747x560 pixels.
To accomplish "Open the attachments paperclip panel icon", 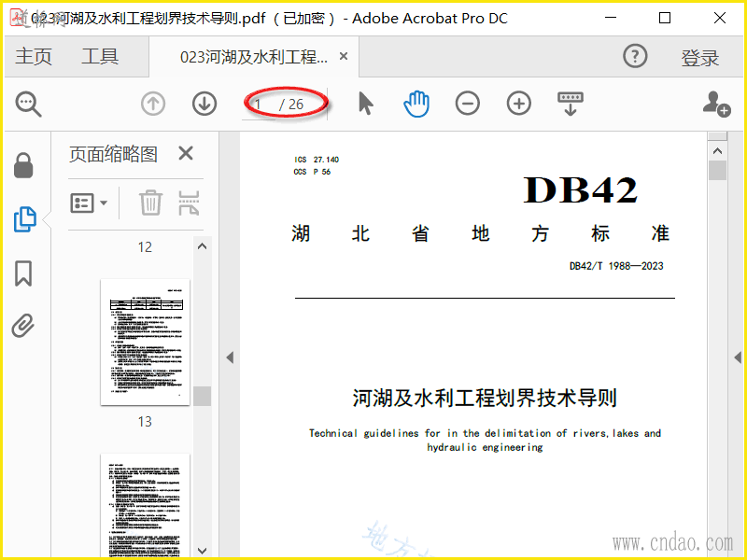I will (x=23, y=326).
